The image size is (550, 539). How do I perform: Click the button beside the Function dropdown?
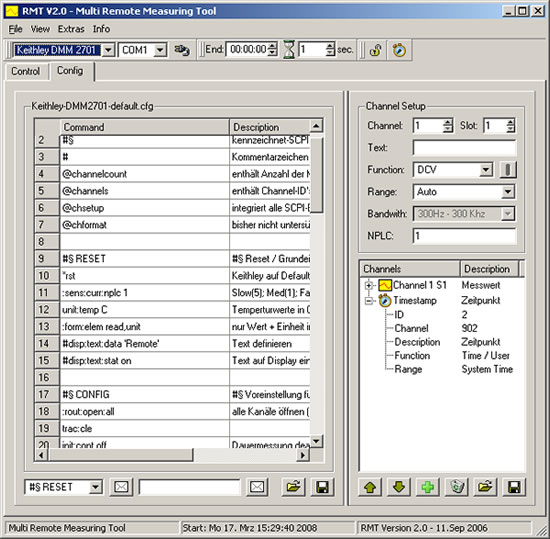coord(508,170)
